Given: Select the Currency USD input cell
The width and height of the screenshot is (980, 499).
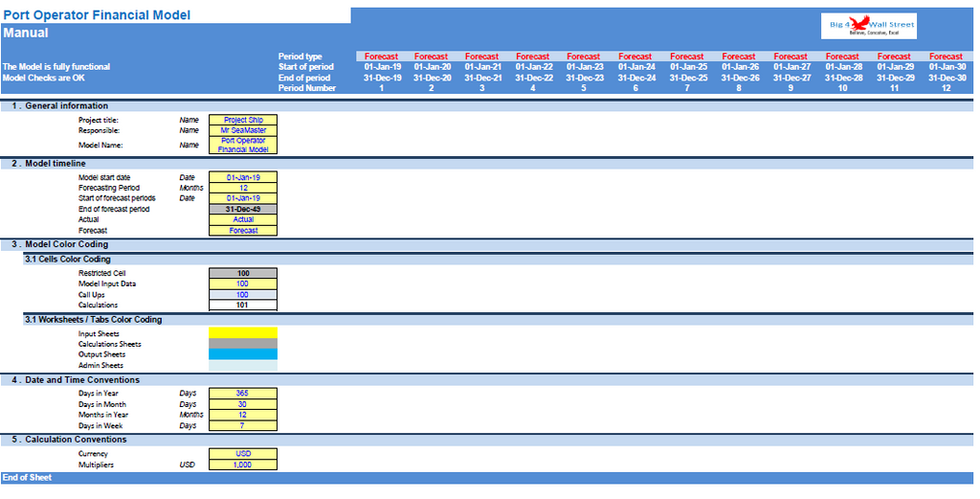Looking at the screenshot, I should tap(242, 454).
